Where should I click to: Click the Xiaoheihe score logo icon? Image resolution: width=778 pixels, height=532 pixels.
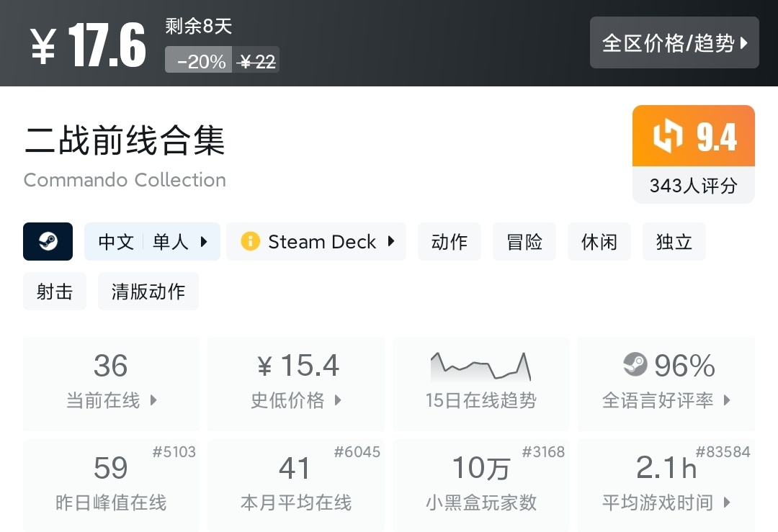[667, 137]
